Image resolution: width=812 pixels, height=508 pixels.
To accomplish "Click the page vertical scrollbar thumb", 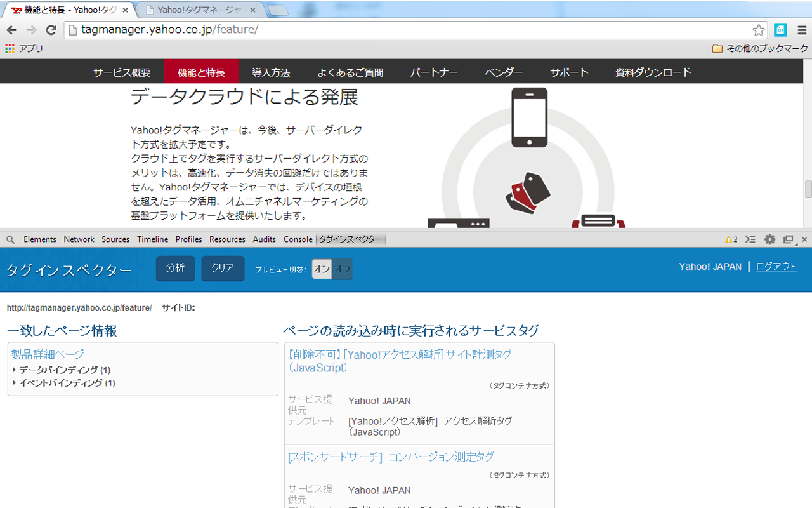I will point(808,190).
